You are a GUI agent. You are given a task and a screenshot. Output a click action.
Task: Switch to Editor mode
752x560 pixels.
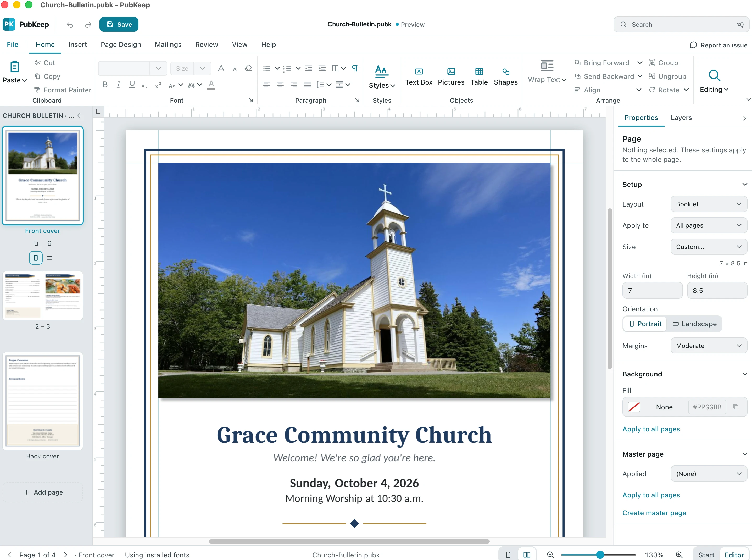tap(734, 555)
